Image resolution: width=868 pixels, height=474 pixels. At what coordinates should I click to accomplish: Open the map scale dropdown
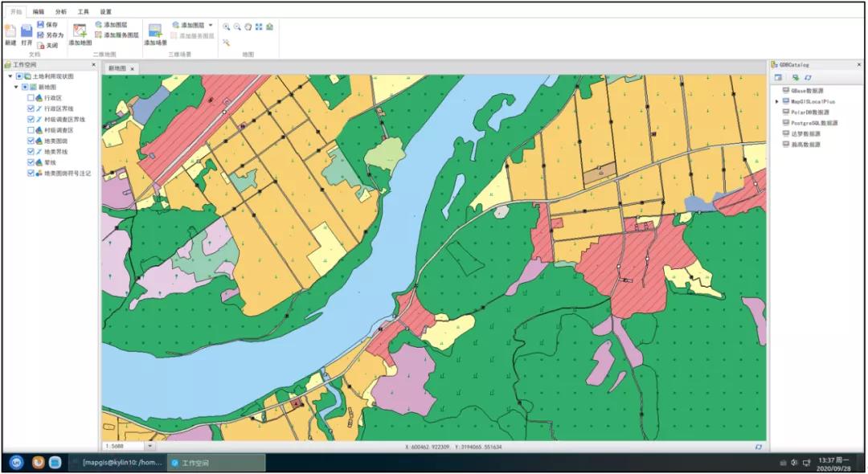149,446
